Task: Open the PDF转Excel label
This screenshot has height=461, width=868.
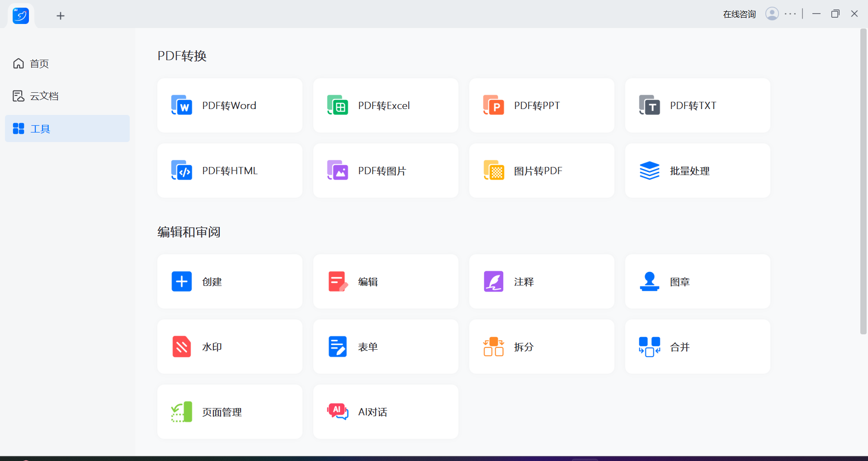Action: [384, 105]
